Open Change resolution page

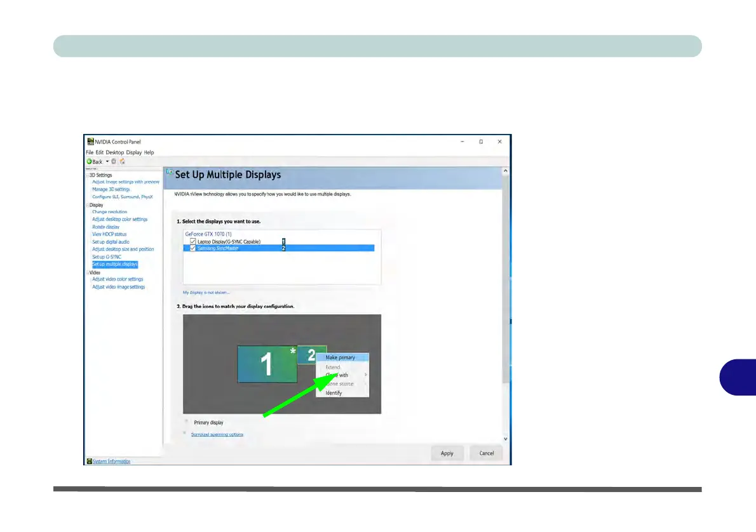tap(110, 211)
